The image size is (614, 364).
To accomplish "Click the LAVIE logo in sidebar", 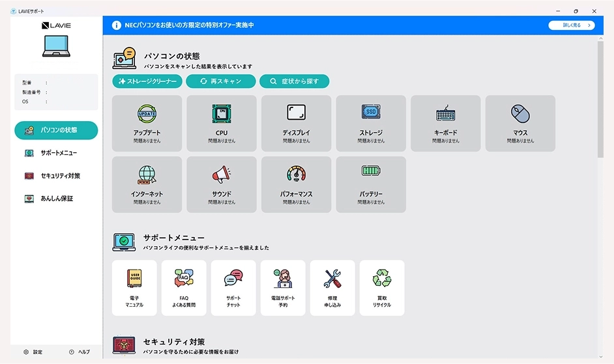I will [57, 25].
